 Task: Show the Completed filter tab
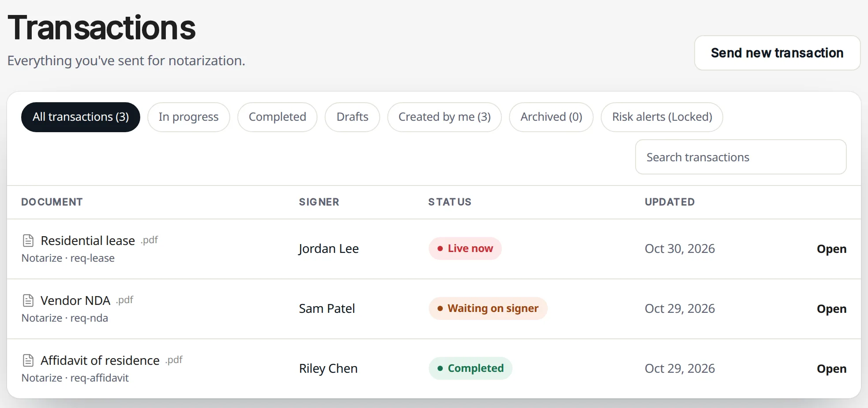click(277, 117)
